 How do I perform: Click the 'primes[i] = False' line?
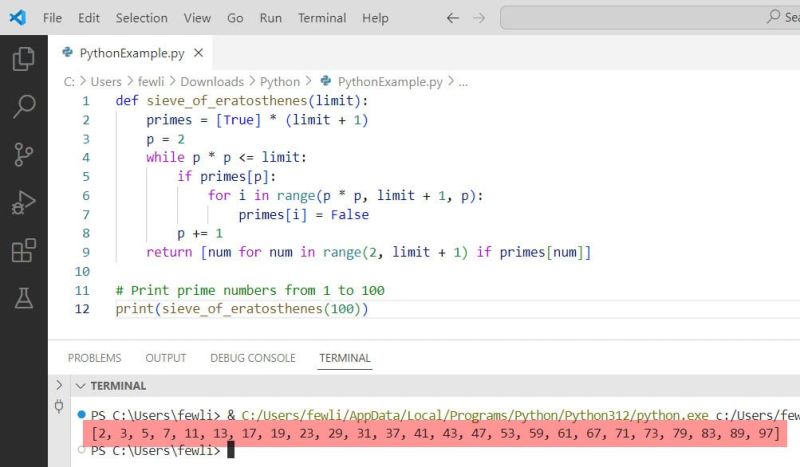point(304,214)
